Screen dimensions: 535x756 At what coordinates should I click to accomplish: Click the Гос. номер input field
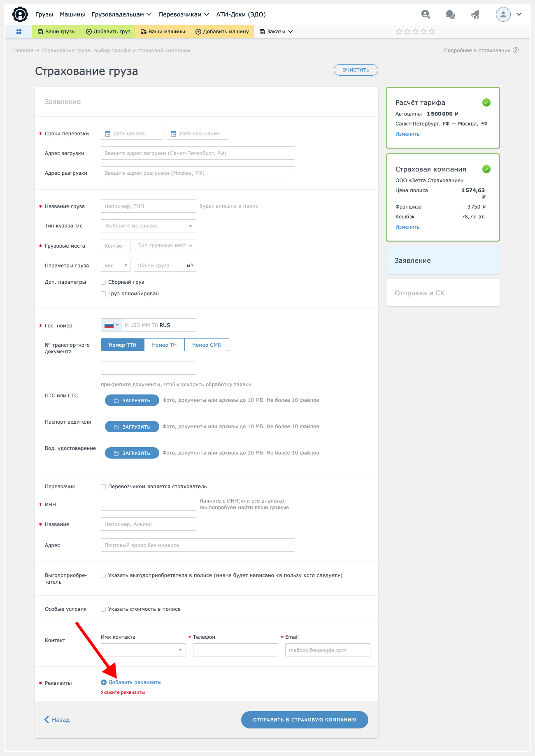click(x=159, y=325)
